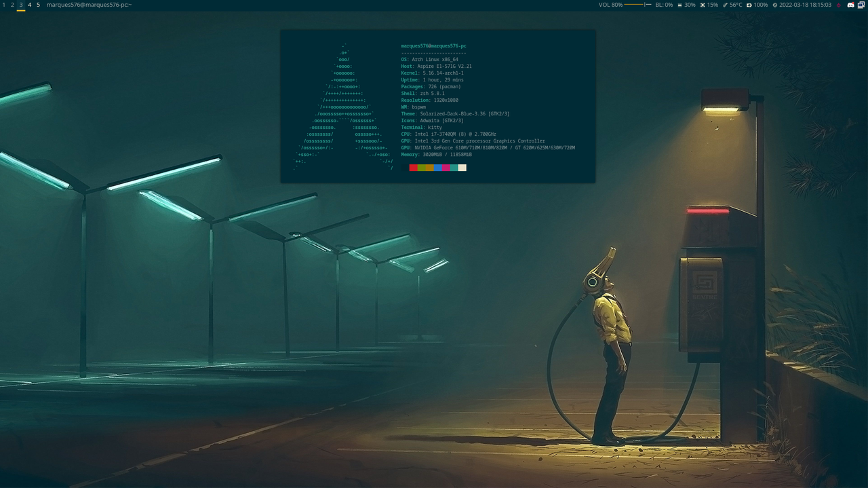Click the date and time 2022-03-18 18:15:03

[x=805, y=5]
